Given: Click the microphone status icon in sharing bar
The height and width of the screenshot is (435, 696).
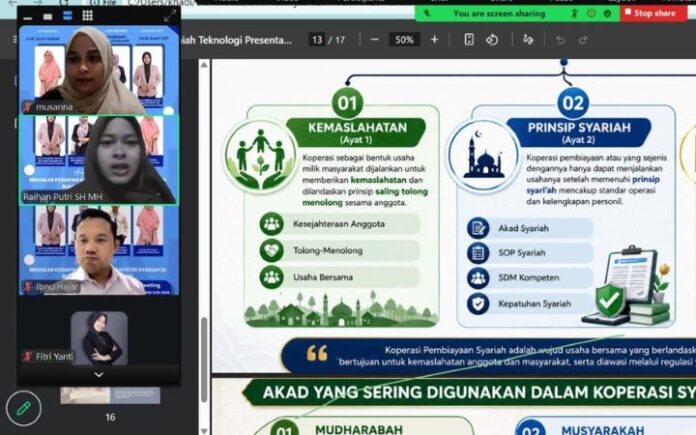Looking at the screenshot, I should click(x=575, y=13).
